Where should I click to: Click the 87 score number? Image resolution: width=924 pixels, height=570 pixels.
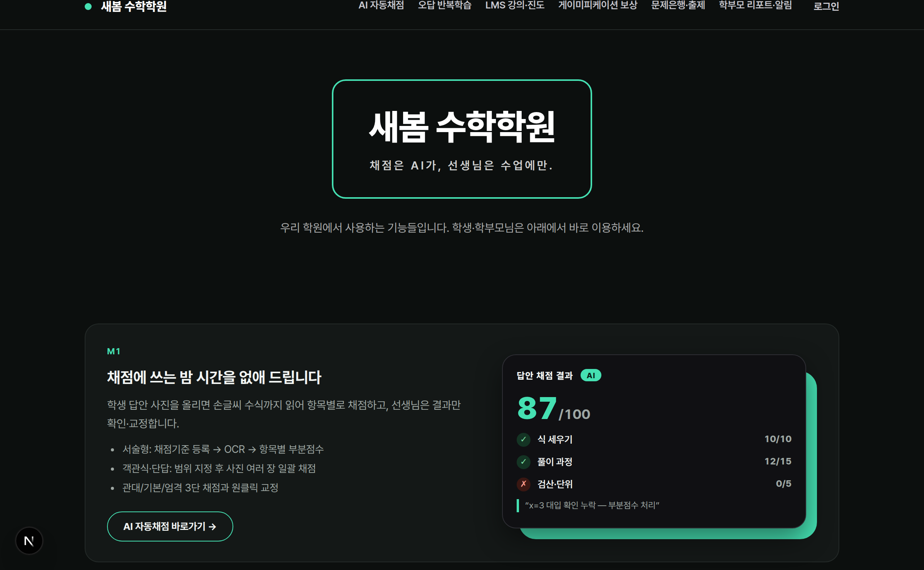537,409
